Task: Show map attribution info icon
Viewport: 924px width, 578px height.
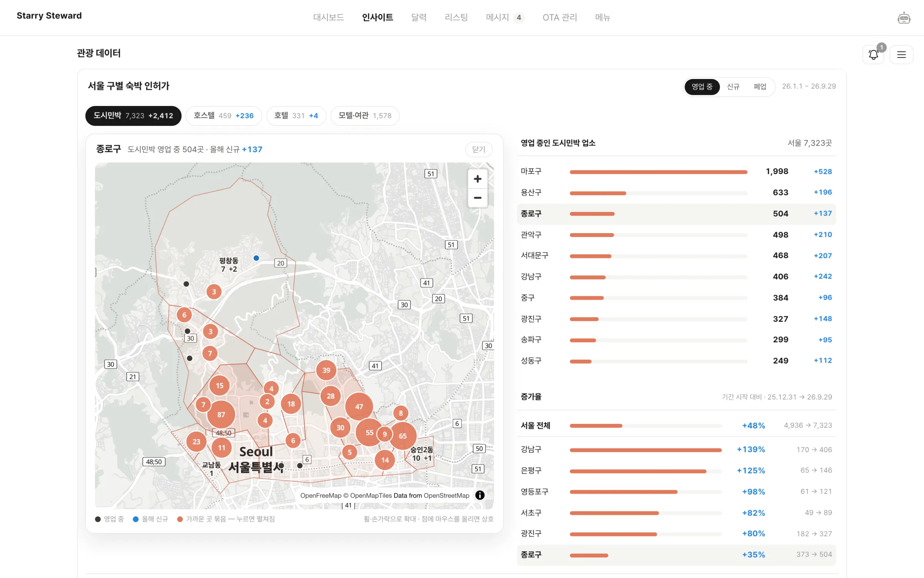Action: (480, 496)
